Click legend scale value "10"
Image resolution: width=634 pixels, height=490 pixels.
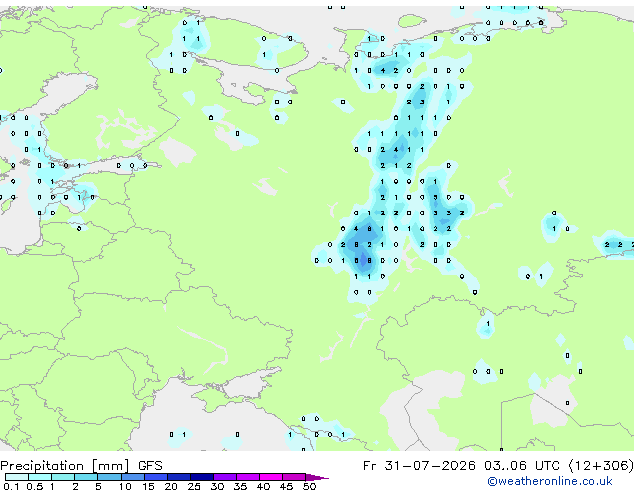[x=125, y=486]
